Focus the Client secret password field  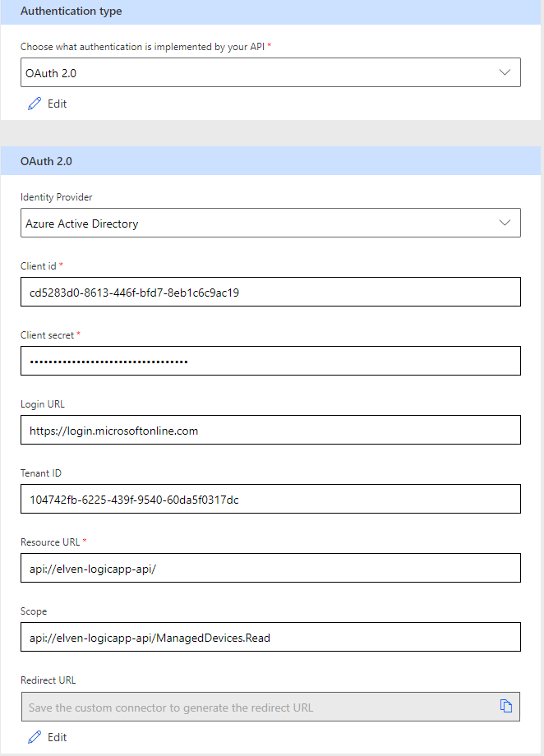[270, 361]
